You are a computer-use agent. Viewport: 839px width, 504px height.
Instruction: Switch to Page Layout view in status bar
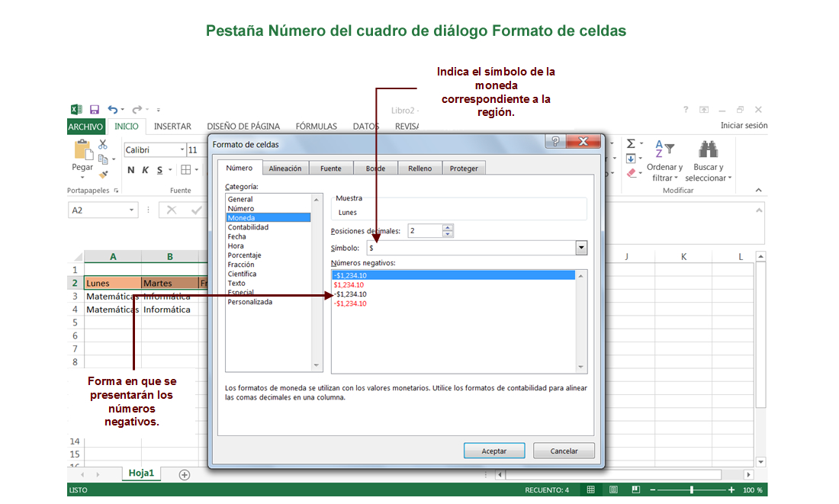click(613, 490)
